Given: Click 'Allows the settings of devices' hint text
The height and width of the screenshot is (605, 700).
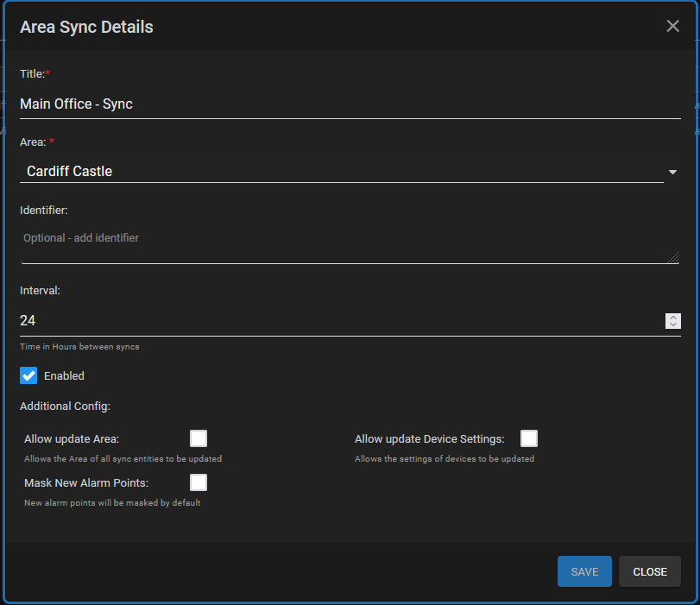Looking at the screenshot, I should tap(445, 458).
